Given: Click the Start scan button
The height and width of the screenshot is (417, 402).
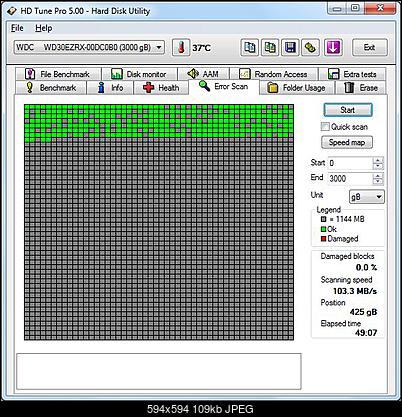Looking at the screenshot, I should click(x=348, y=110).
